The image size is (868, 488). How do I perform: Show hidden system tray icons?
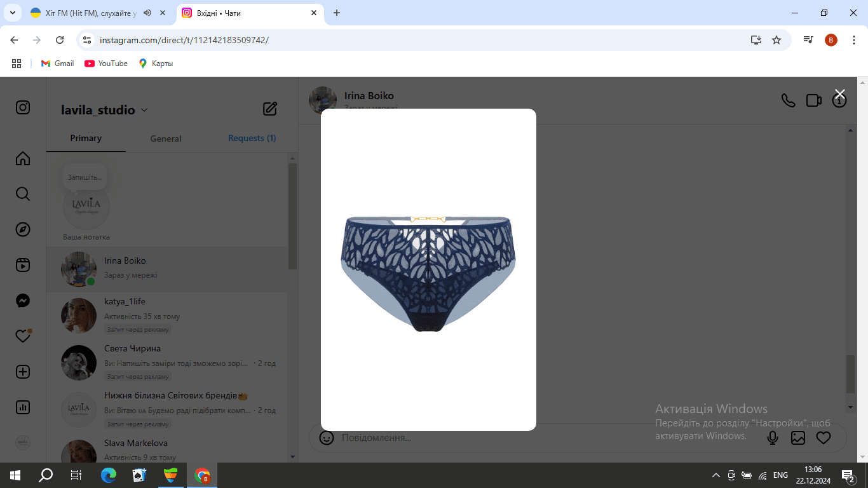point(715,475)
